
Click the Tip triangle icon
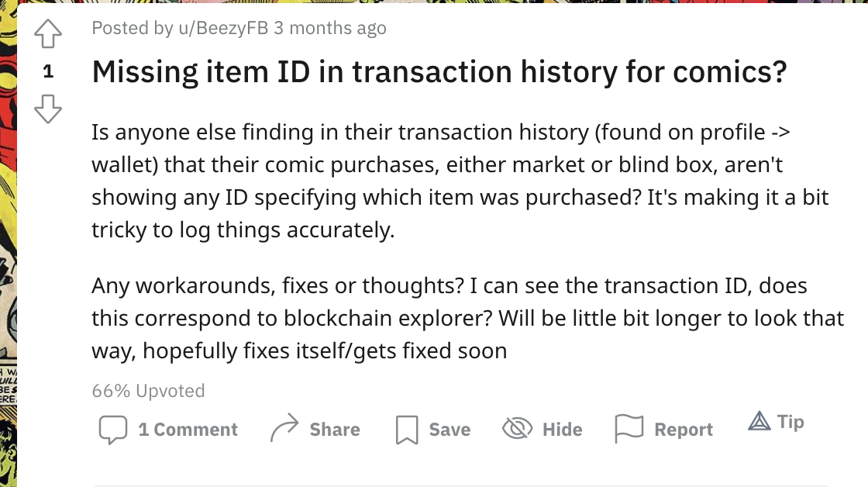[759, 422]
